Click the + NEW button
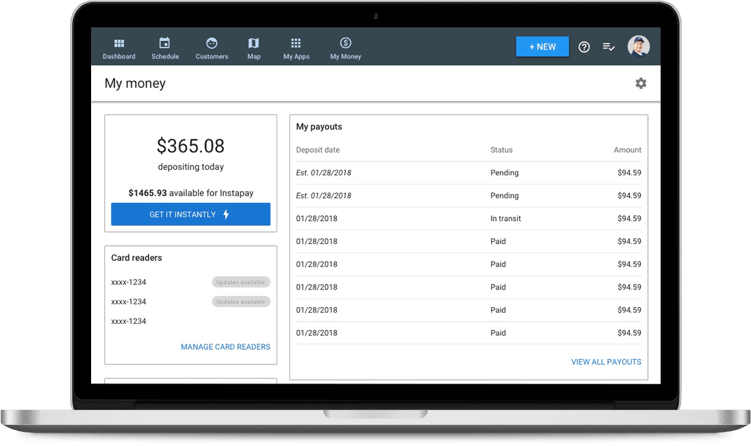751x446 pixels. coord(542,46)
